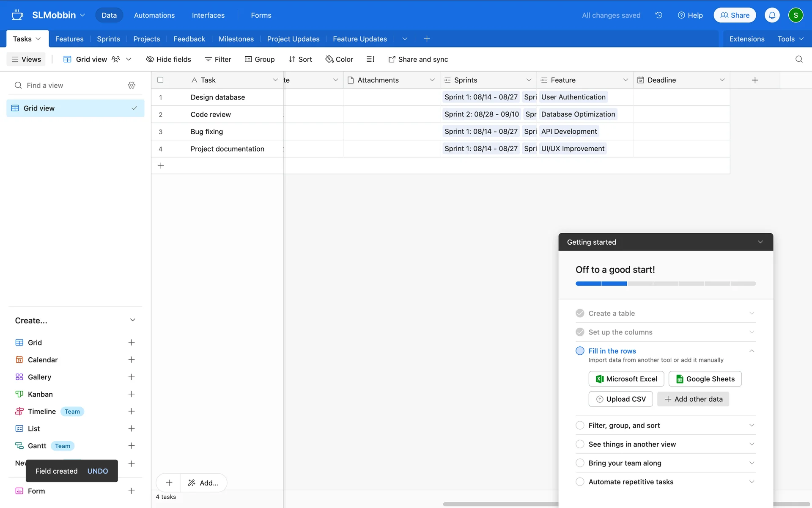This screenshot has width=812, height=508.
Task: Click the horizontal scrollbar at bottom
Action: [499, 504]
